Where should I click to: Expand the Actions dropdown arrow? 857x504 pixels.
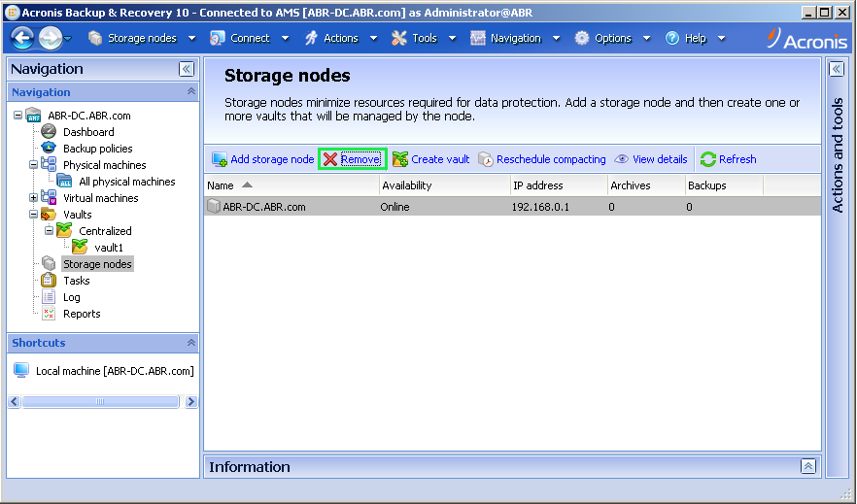click(x=373, y=38)
